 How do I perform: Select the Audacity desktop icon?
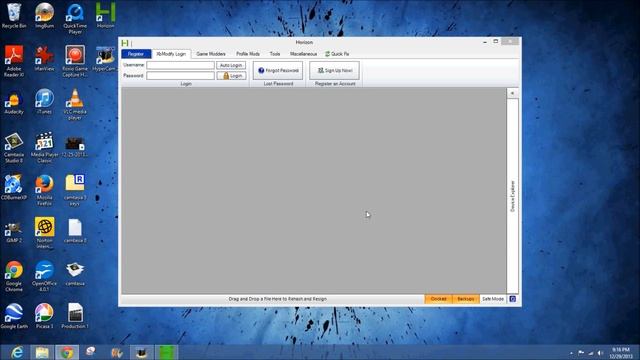(14, 102)
